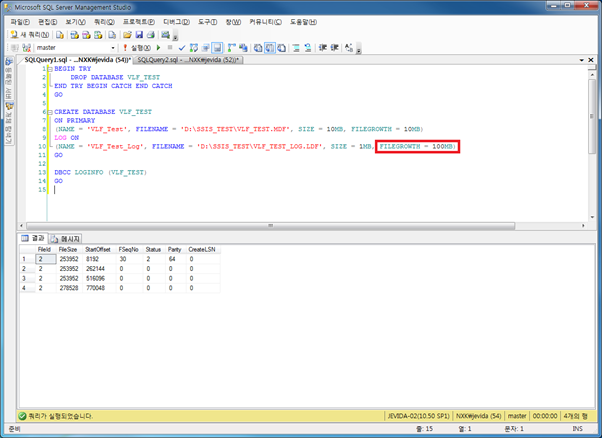Open the Help menu
Viewport: 602px width, 438px height.
(303, 22)
